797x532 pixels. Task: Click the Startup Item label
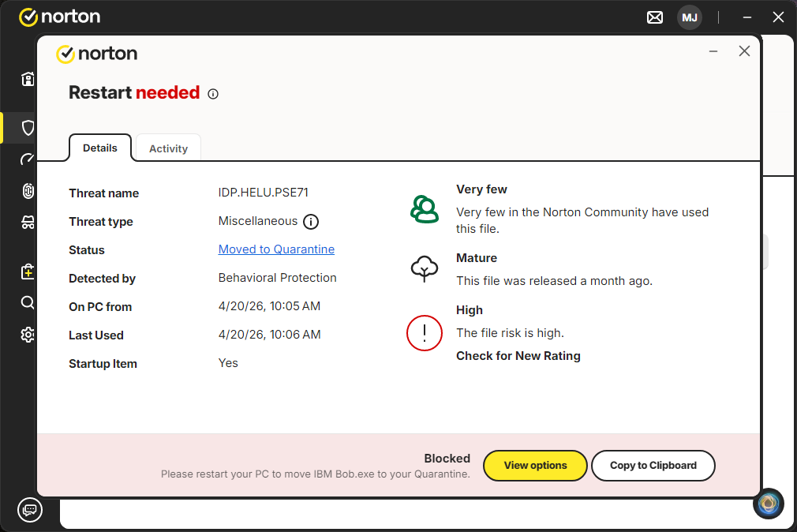103,364
